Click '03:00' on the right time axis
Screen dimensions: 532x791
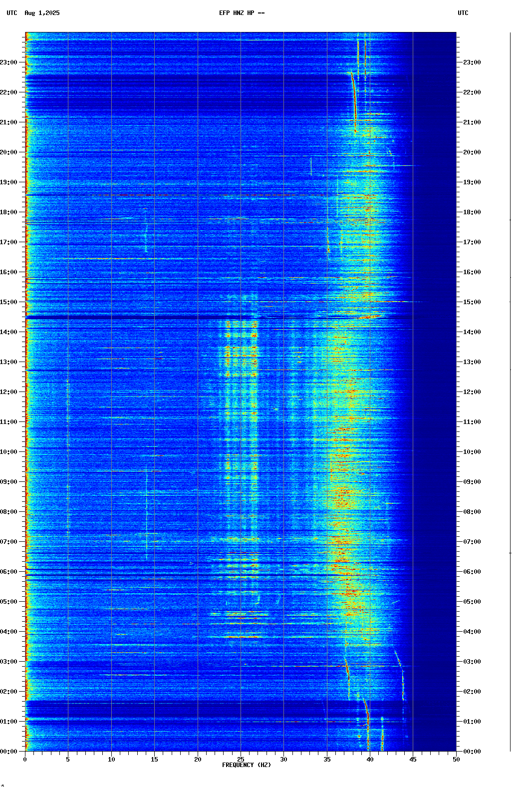click(x=472, y=662)
